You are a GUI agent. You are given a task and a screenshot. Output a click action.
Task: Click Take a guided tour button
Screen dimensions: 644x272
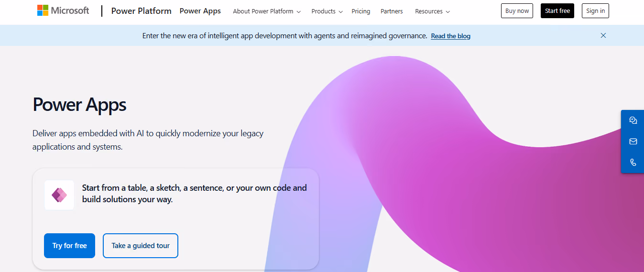click(x=141, y=246)
